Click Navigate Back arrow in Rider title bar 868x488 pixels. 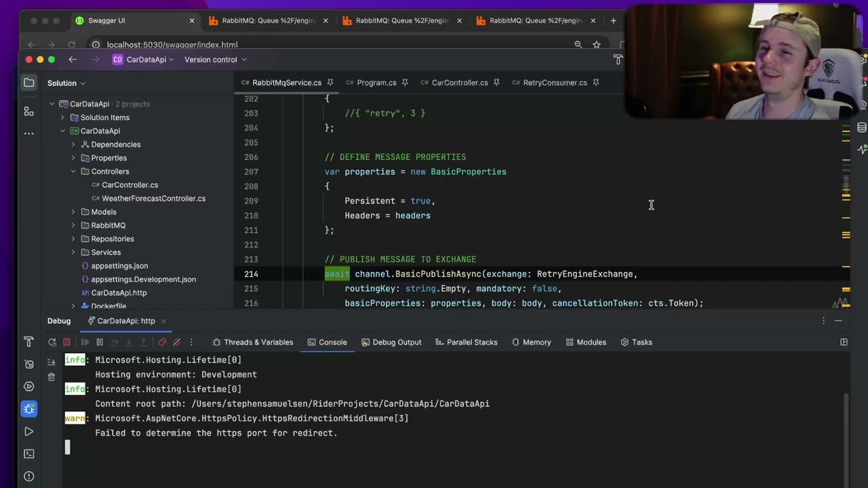point(73,60)
